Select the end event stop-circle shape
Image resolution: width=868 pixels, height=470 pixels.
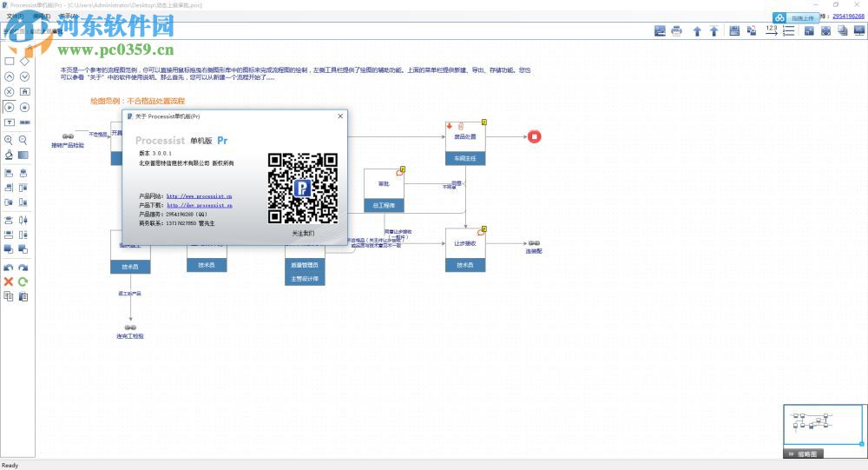(x=24, y=107)
